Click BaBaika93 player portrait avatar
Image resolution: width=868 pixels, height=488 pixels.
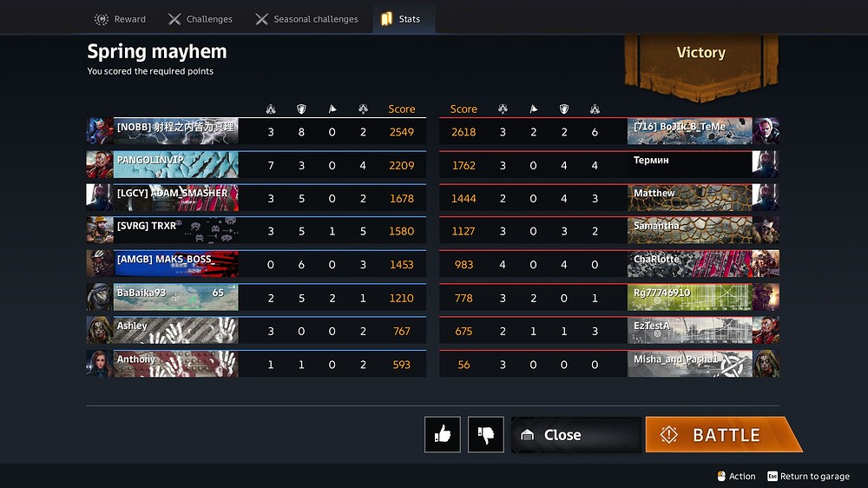coord(100,298)
